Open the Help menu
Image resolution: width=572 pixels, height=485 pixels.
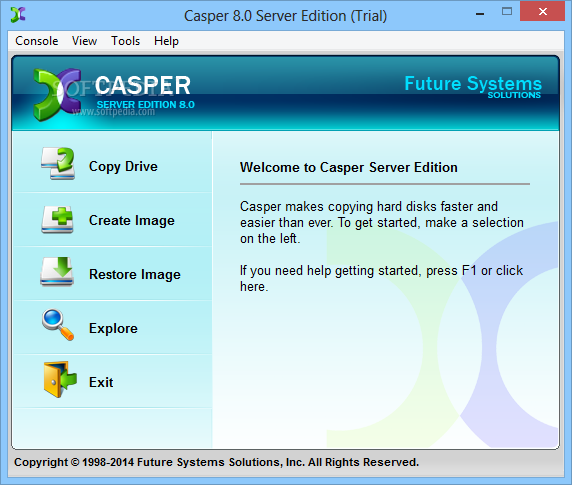[x=166, y=41]
